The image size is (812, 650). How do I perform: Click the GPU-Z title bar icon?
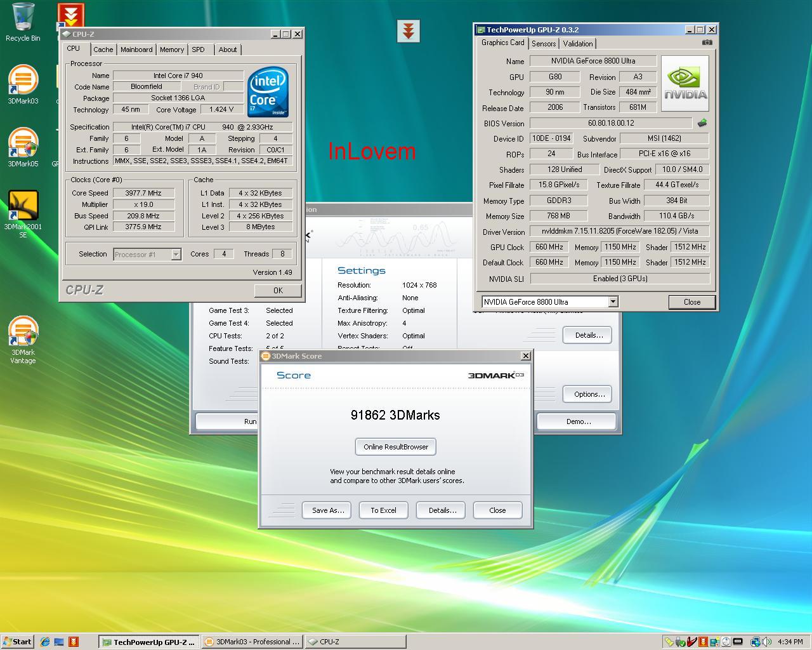pyautogui.click(x=481, y=30)
